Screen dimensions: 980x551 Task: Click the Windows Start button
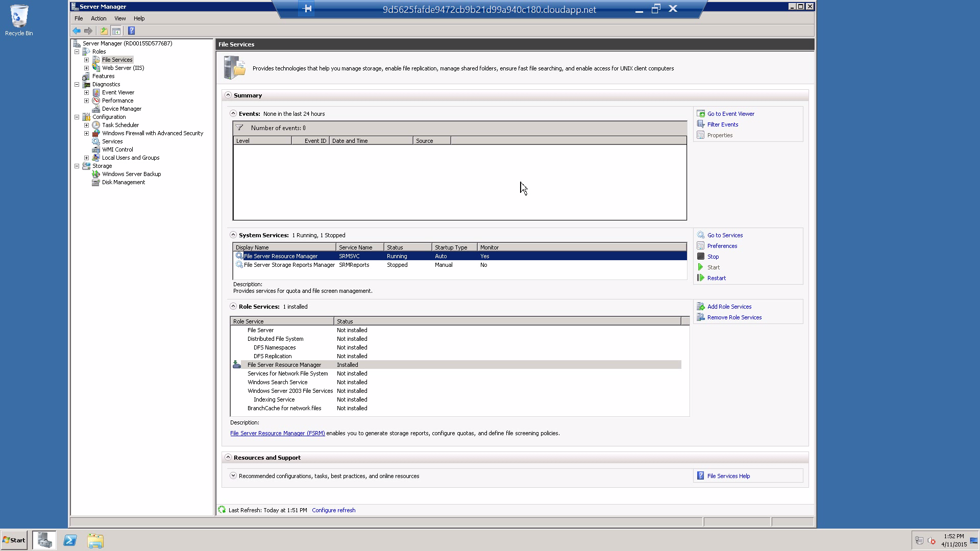point(14,540)
